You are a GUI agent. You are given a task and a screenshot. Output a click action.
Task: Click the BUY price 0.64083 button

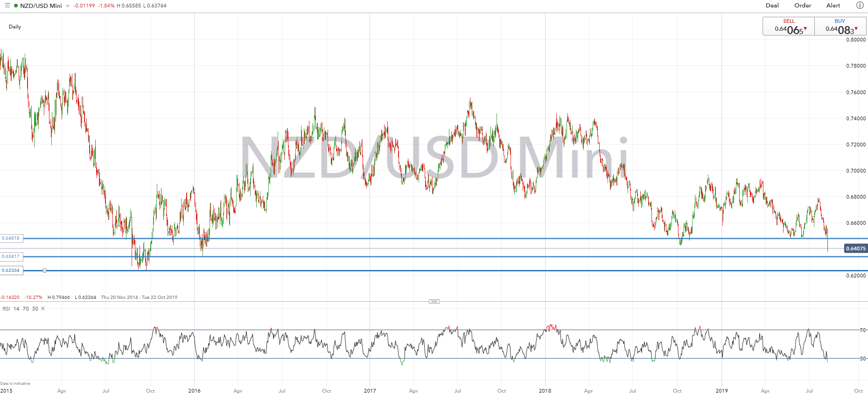(x=840, y=26)
